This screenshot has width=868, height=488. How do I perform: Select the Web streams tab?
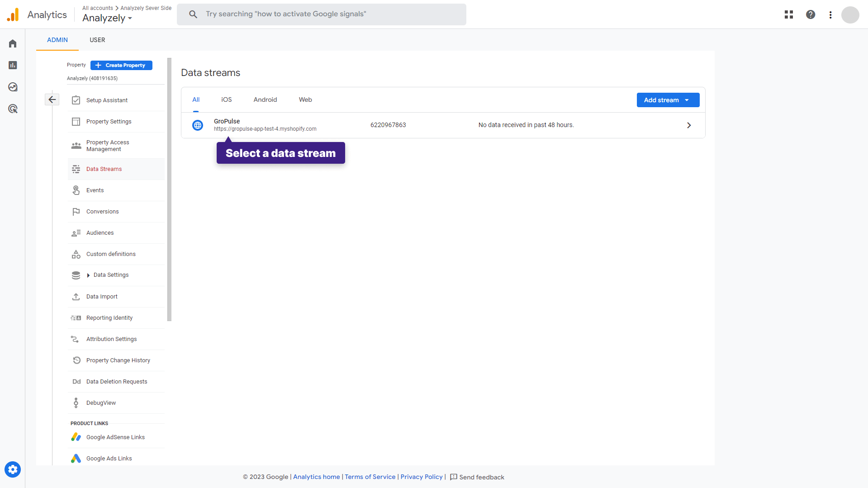tap(305, 99)
